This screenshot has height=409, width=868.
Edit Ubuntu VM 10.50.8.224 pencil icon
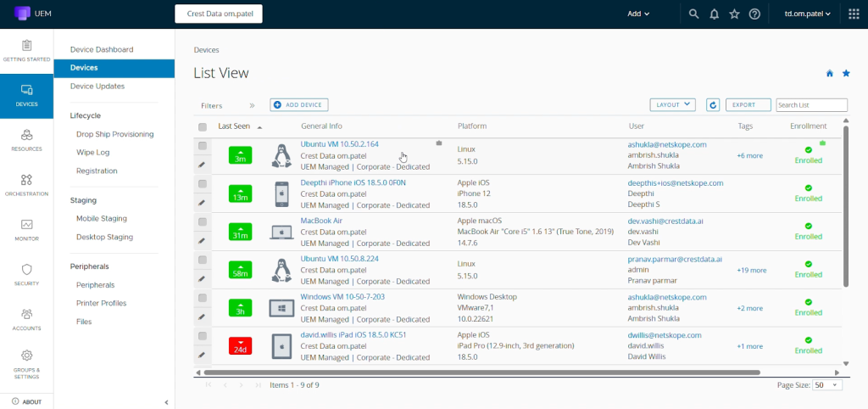point(202,279)
